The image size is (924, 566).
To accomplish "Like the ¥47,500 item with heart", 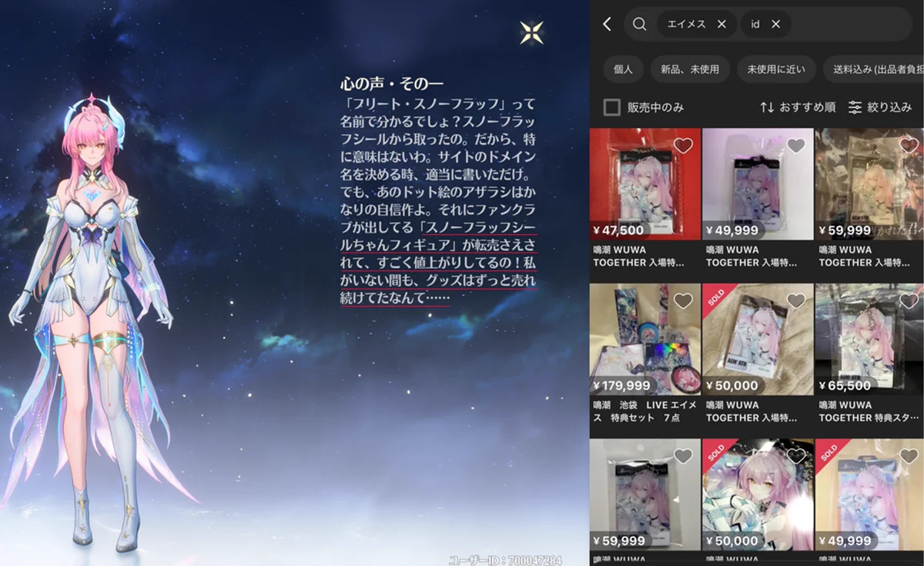I will (683, 146).
